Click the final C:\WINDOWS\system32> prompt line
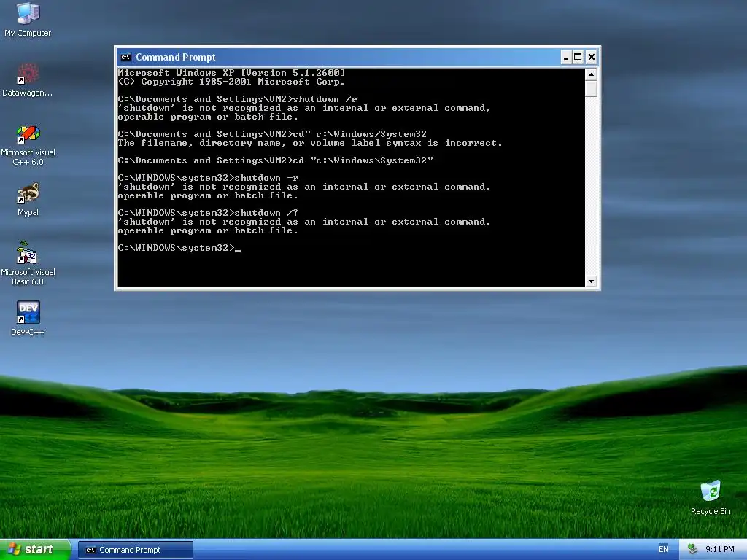The image size is (747, 560). (x=179, y=248)
